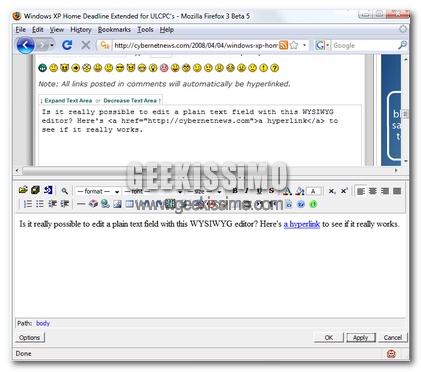Screen dimensions: 421x372
Task: Justify text alignment
Action: [x=397, y=191]
